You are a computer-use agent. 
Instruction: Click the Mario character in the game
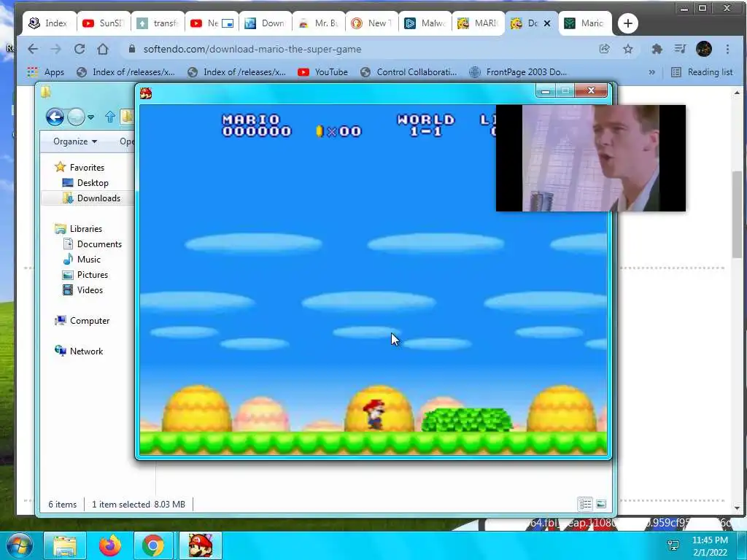tap(374, 415)
